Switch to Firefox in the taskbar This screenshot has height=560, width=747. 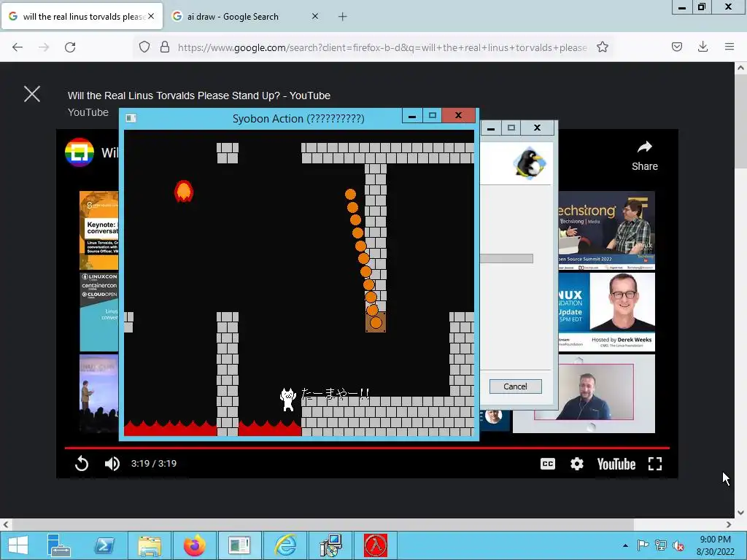click(194, 545)
